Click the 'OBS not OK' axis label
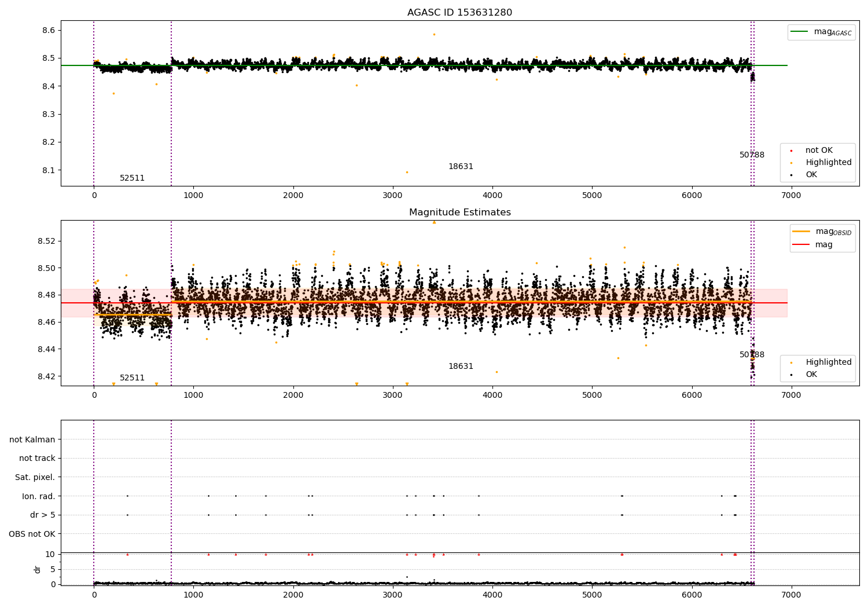This screenshot has height=608, width=868. point(32,534)
